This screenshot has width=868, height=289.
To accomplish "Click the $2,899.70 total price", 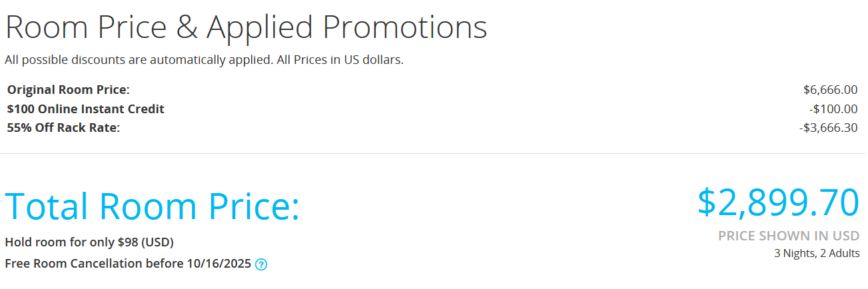I will pos(778,202).
